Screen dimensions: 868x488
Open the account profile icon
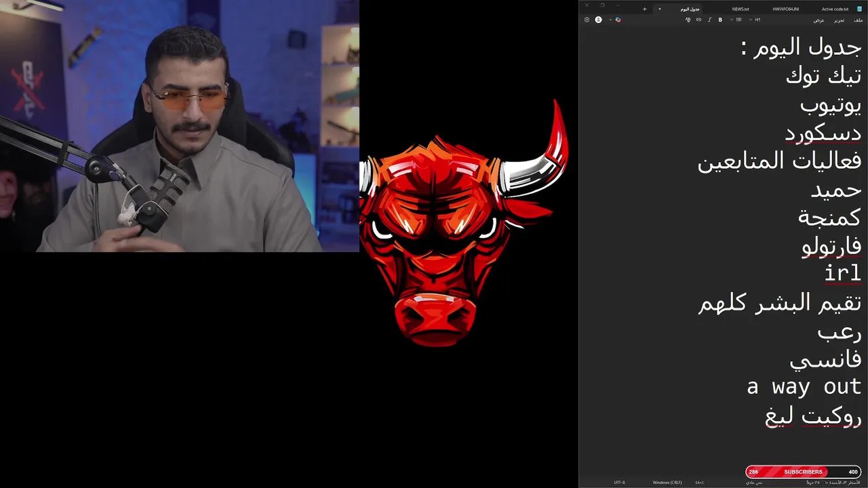click(598, 20)
